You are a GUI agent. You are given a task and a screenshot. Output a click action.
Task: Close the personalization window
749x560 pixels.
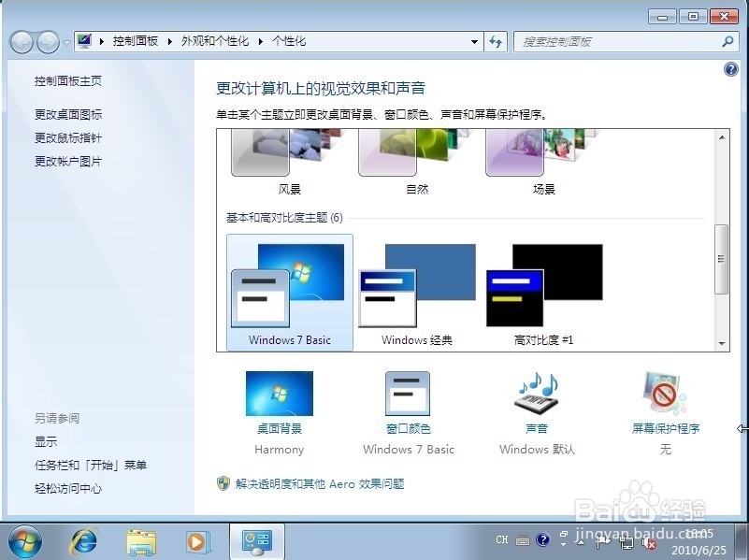pyautogui.click(x=724, y=17)
